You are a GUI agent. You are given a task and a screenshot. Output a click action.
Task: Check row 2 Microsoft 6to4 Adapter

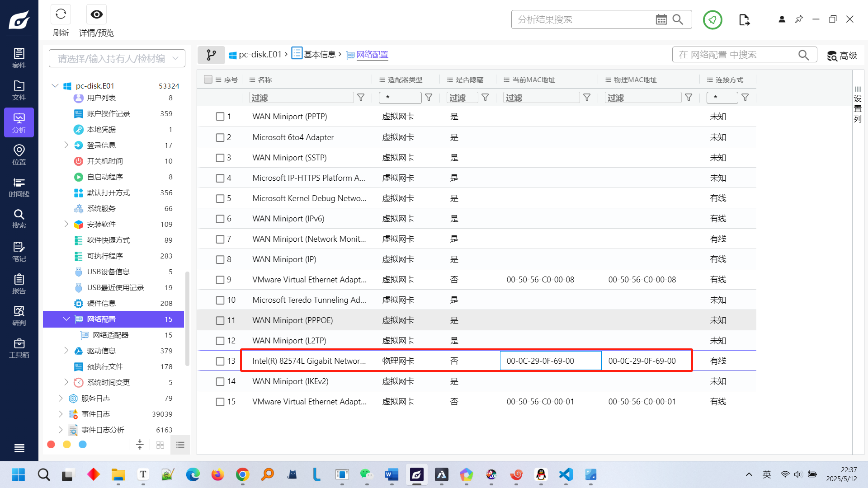tap(220, 137)
